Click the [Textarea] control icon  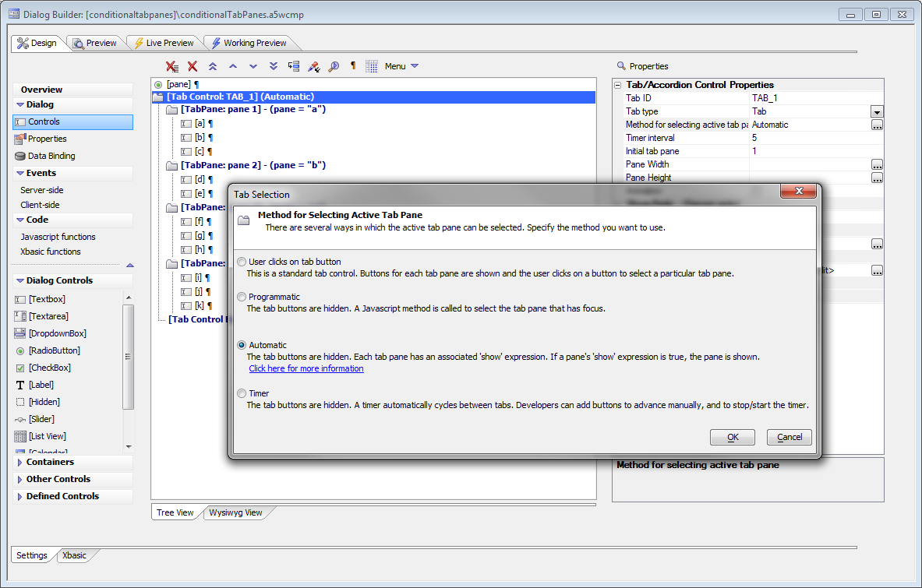click(20, 316)
